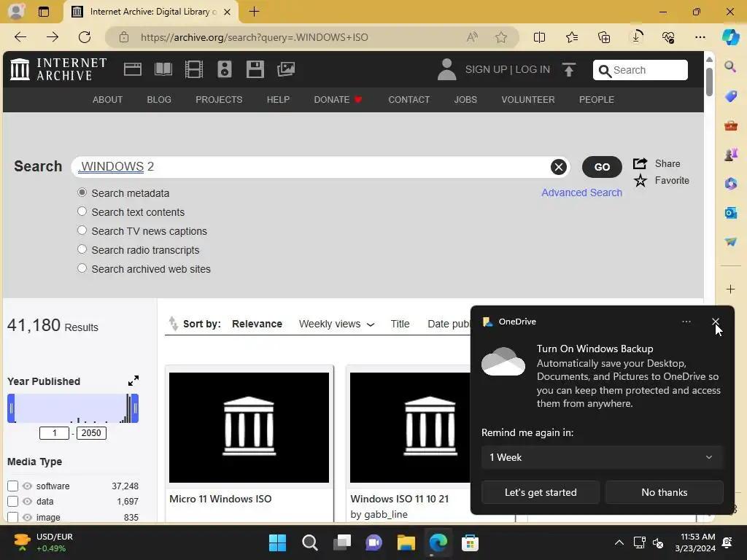Clear the search query with X icon
This screenshot has height=560, width=747.
click(558, 167)
